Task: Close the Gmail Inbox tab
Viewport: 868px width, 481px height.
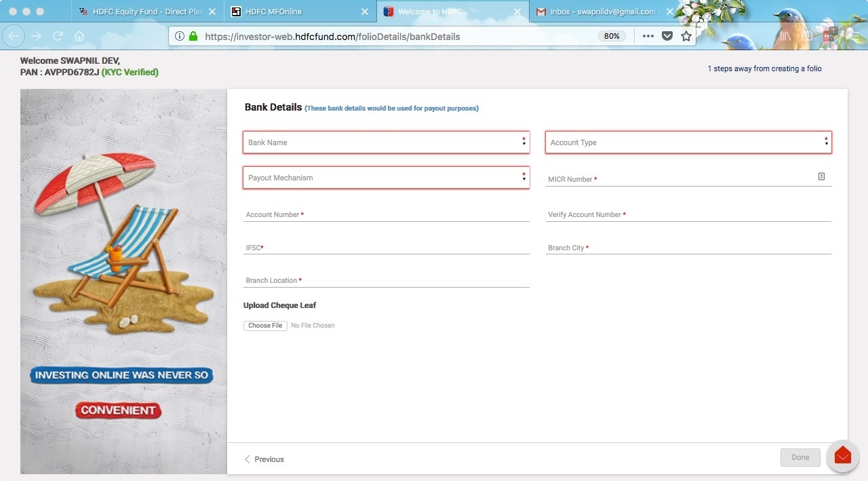Action: coord(670,12)
